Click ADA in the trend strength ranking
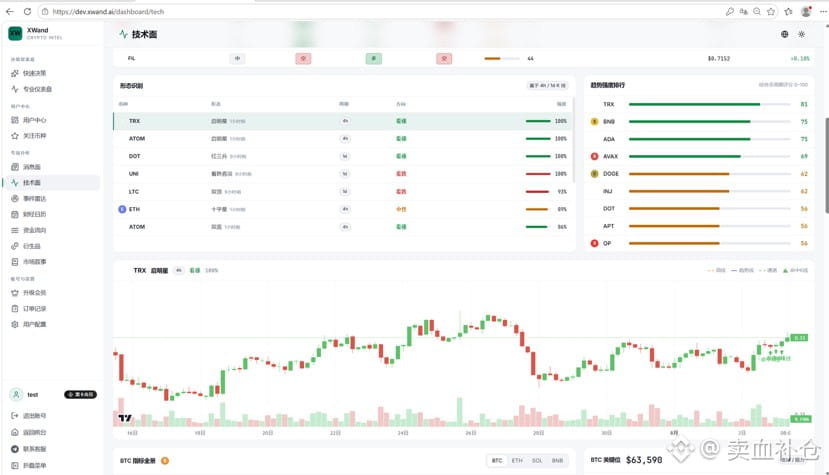This screenshot has height=475, width=829. [x=609, y=139]
